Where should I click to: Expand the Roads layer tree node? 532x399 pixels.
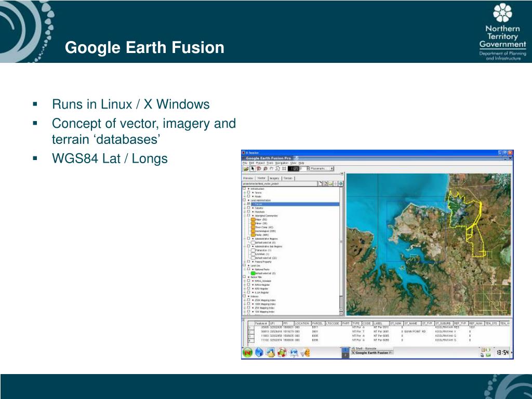(x=245, y=196)
